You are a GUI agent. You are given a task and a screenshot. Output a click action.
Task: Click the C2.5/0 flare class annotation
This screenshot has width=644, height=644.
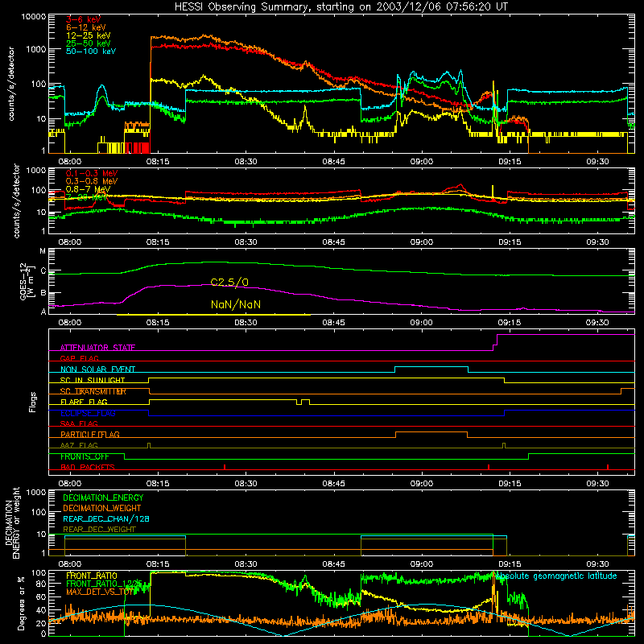click(229, 283)
